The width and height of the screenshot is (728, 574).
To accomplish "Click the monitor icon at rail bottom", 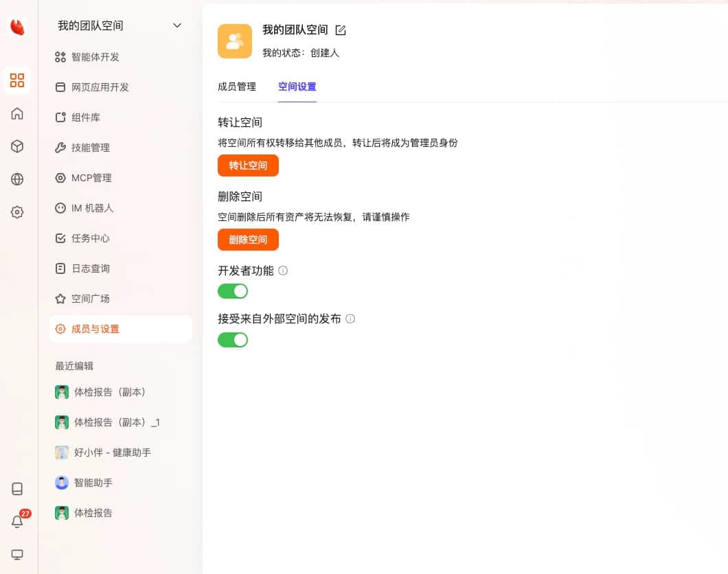I will [17, 555].
